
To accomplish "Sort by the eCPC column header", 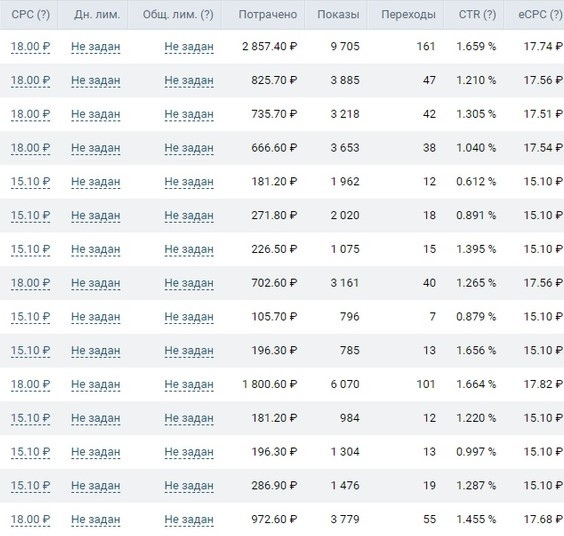I will tap(540, 14).
